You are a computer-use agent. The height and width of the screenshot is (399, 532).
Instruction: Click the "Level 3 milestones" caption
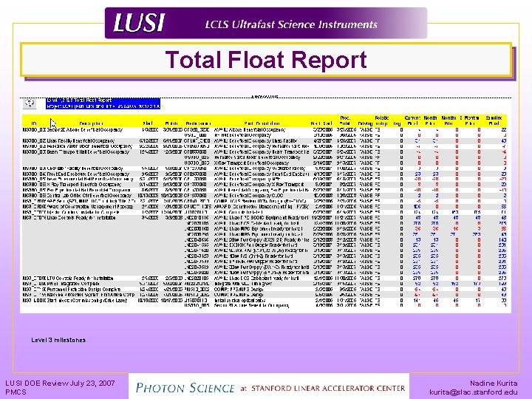tap(58, 340)
